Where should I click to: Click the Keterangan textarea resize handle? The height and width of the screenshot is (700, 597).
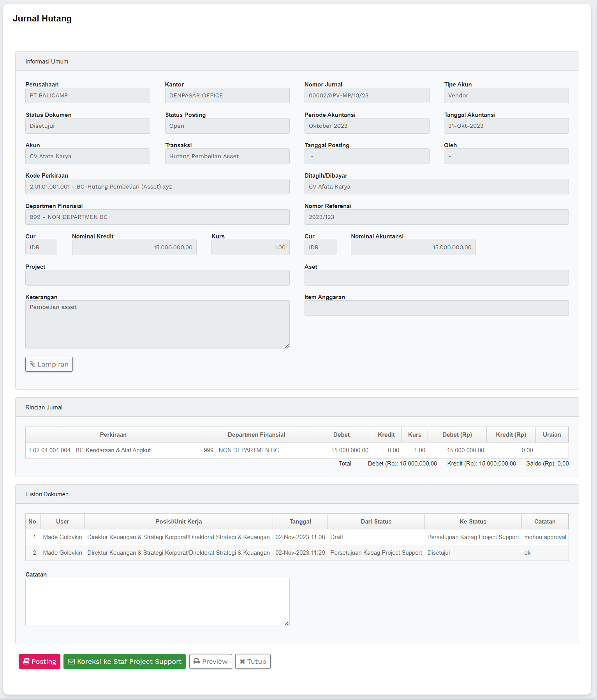point(287,346)
